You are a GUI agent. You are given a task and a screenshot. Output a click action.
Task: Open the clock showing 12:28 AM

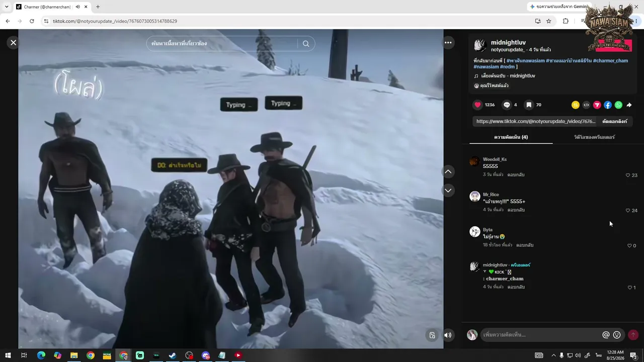click(615, 355)
